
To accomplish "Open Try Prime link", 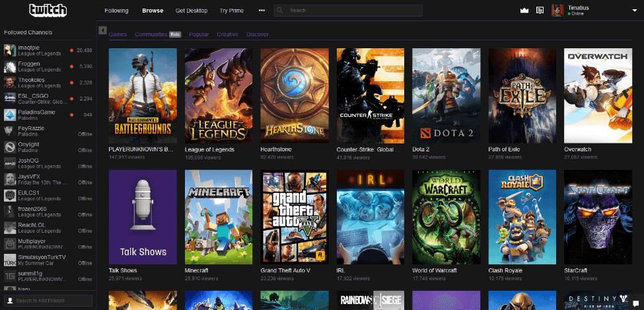I will [x=232, y=11].
